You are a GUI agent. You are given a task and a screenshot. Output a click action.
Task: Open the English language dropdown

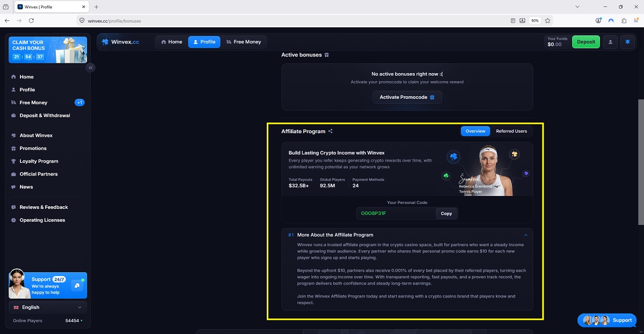(x=48, y=307)
